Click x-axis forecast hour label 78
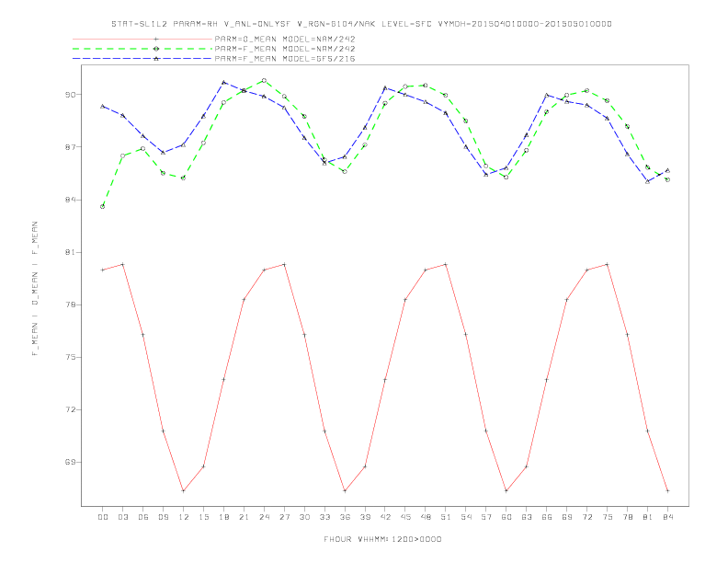This screenshot has height=563, width=728. click(x=627, y=517)
